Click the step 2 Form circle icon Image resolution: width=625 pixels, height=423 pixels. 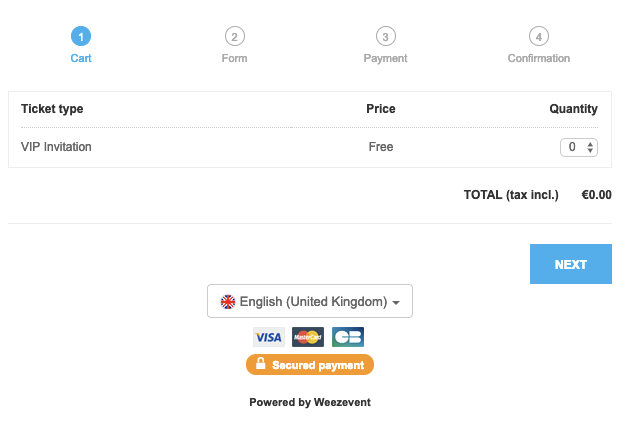click(234, 36)
